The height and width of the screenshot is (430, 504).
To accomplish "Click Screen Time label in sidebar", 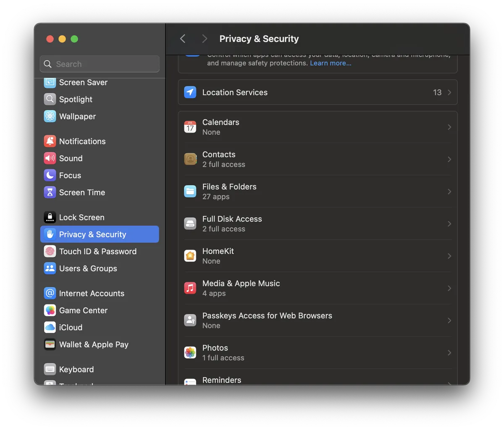I will (82, 193).
